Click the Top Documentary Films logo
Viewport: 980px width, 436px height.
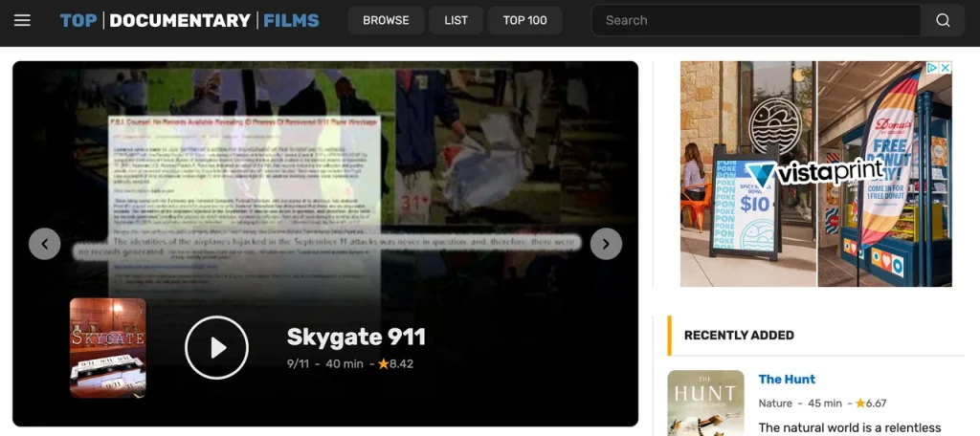tap(189, 20)
